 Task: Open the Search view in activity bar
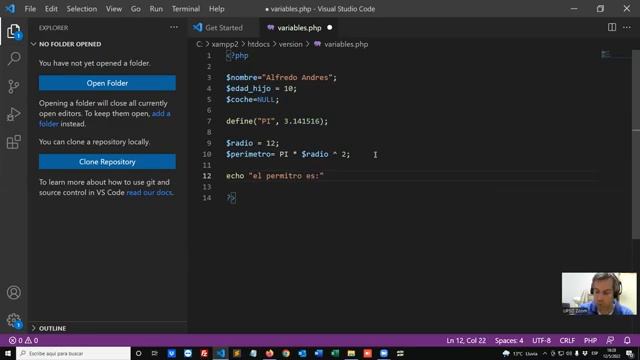point(13,58)
